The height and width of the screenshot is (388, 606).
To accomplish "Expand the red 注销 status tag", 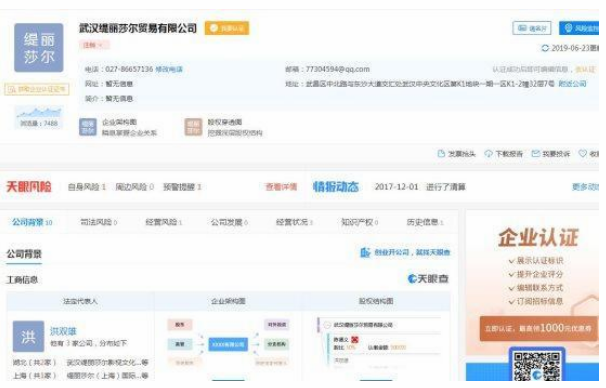I will point(94,45).
